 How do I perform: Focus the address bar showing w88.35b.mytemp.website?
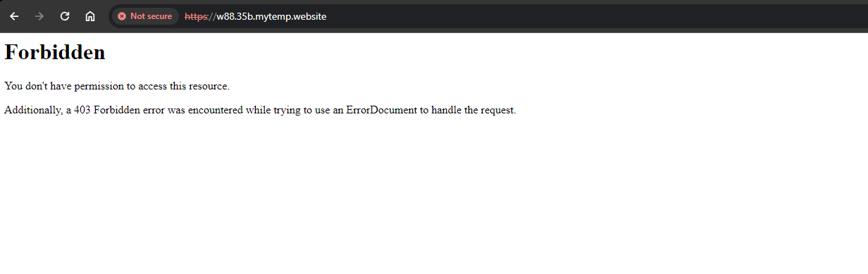click(486, 16)
